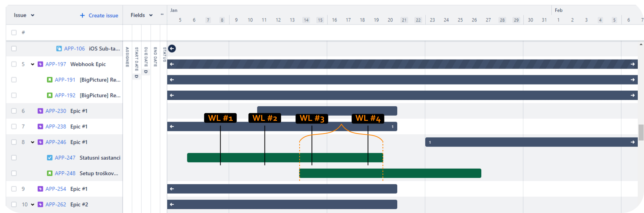Click the right arrow on the APP-191 bar
This screenshot has width=644, height=213.
[x=633, y=80]
